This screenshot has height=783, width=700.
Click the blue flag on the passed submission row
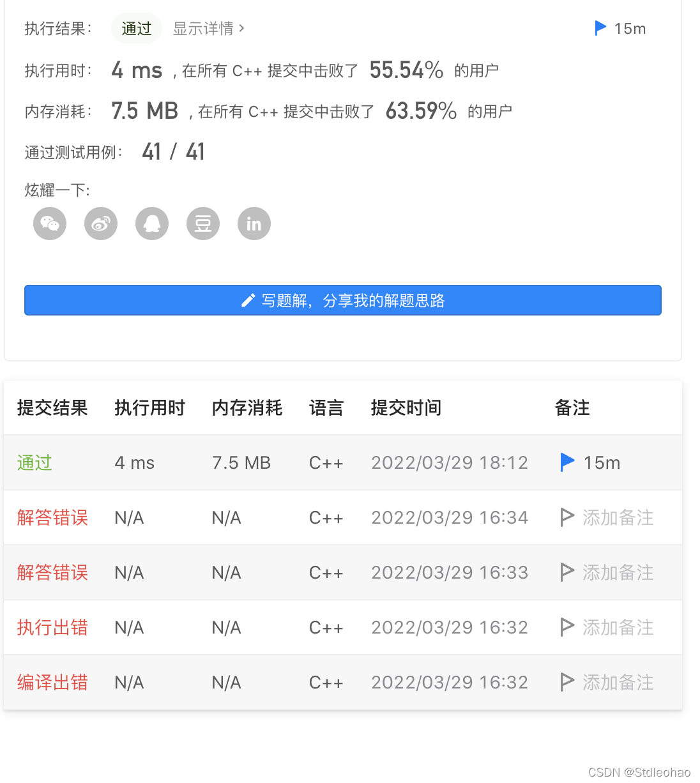click(567, 462)
